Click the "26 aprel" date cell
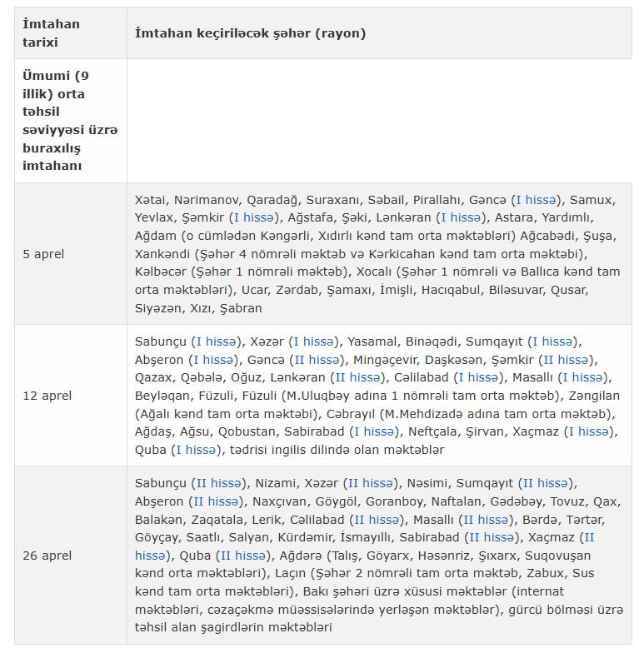The image size is (644, 653). [x=47, y=556]
